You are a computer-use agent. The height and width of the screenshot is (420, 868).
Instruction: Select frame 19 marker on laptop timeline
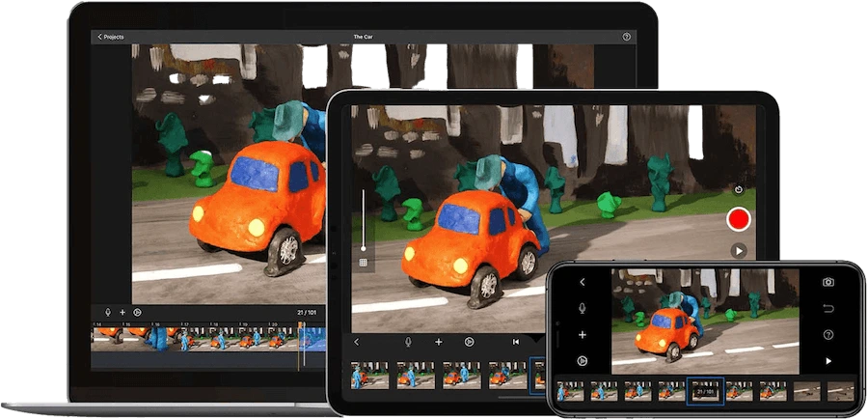(244, 324)
